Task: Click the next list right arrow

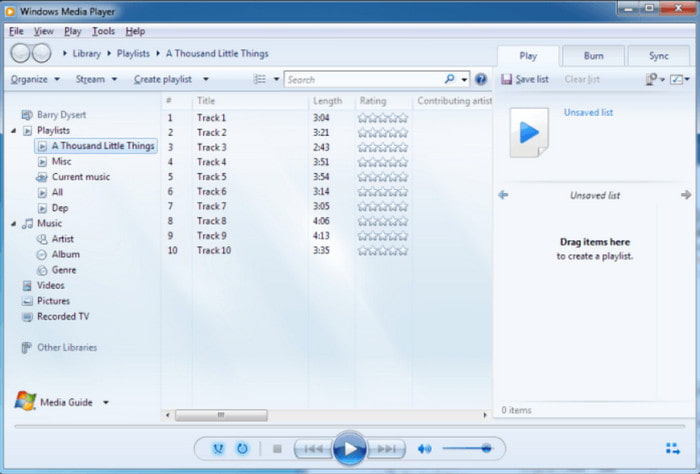Action: click(x=686, y=195)
